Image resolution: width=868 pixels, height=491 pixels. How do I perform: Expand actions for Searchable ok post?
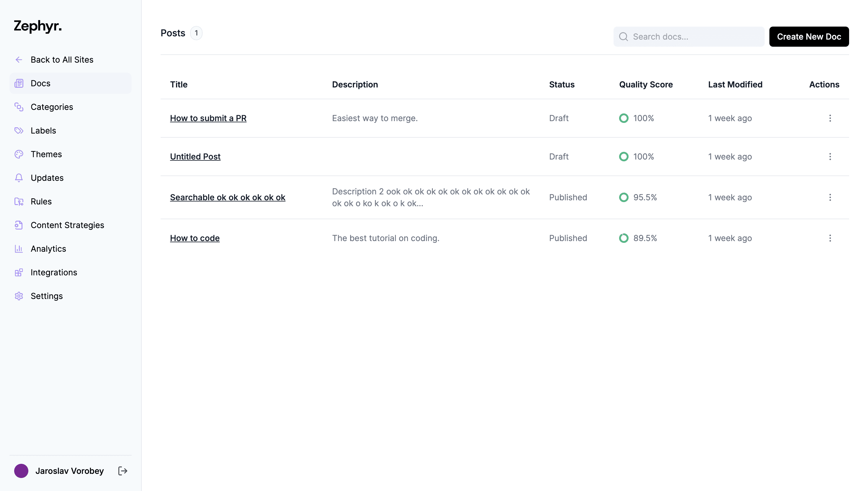[830, 197]
